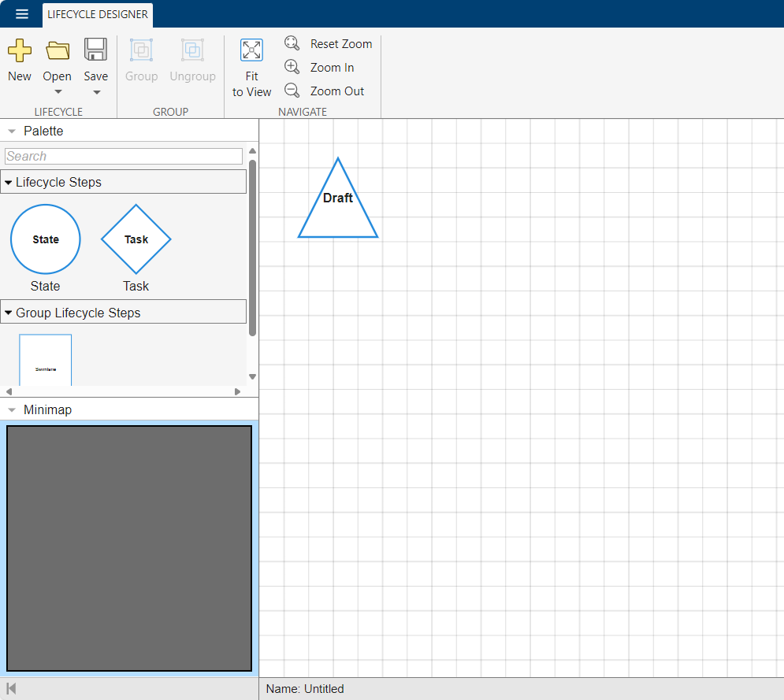This screenshot has width=784, height=700.
Task: Open the hamburger menu icon
Action: [22, 14]
